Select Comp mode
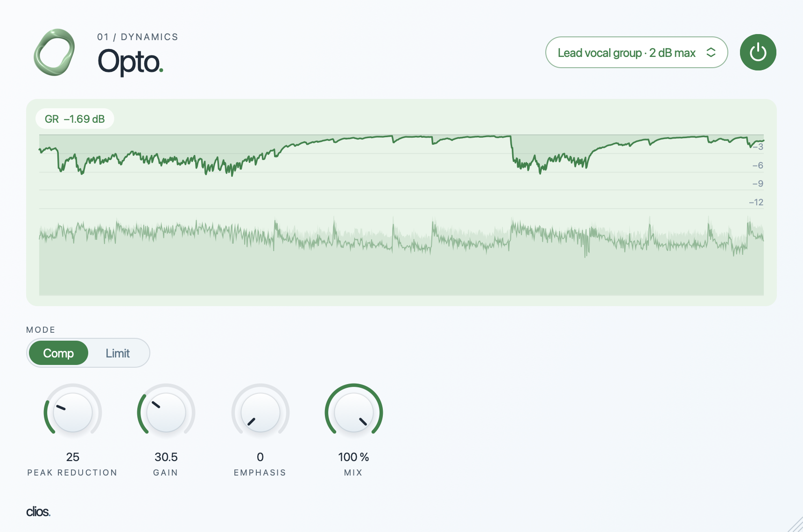Screen dimensions: 803x532 (58, 353)
